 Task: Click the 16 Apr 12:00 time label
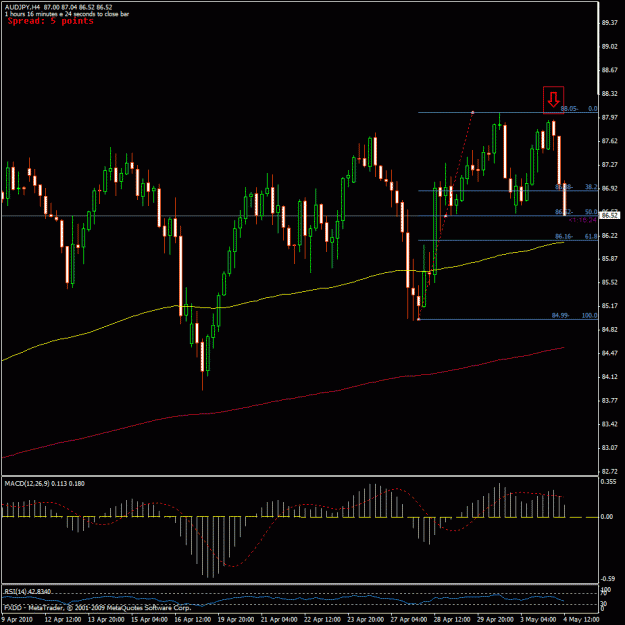[x=193, y=619]
